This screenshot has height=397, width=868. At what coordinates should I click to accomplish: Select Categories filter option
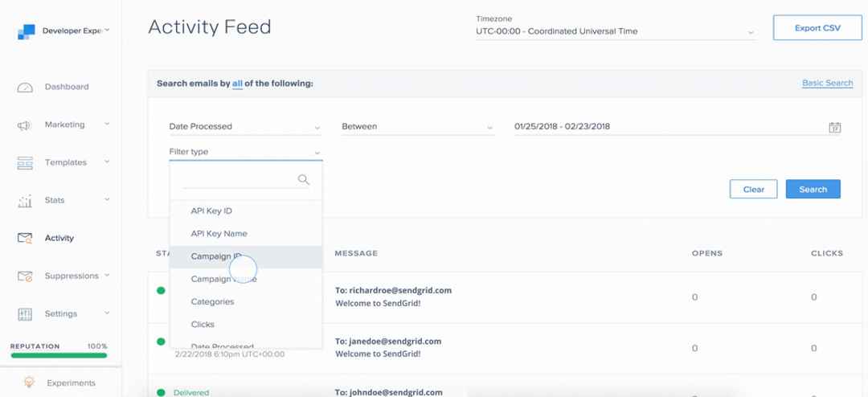click(246, 301)
